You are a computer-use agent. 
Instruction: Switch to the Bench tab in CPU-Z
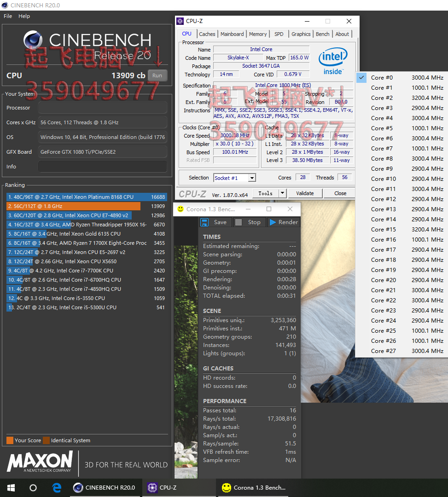[322, 34]
